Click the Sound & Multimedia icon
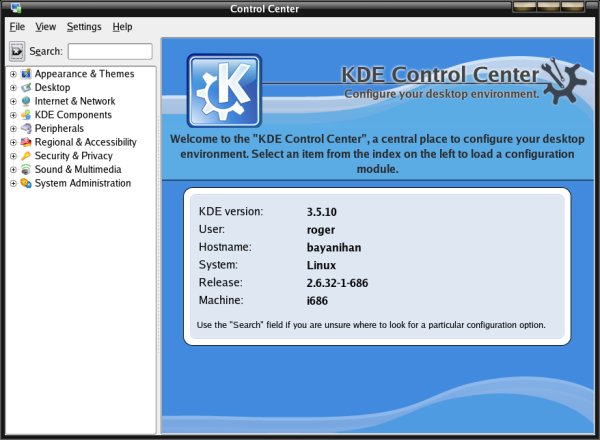Screen dimensions: 600x440 point(26,169)
